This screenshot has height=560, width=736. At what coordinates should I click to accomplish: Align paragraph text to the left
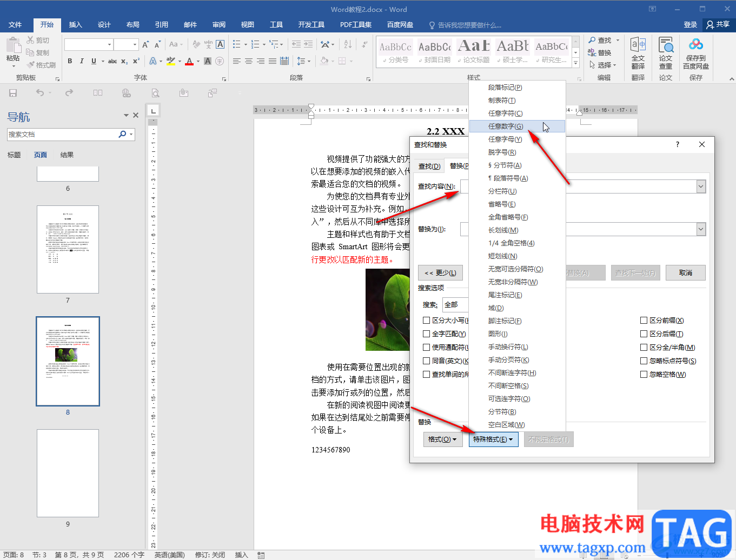point(237,61)
